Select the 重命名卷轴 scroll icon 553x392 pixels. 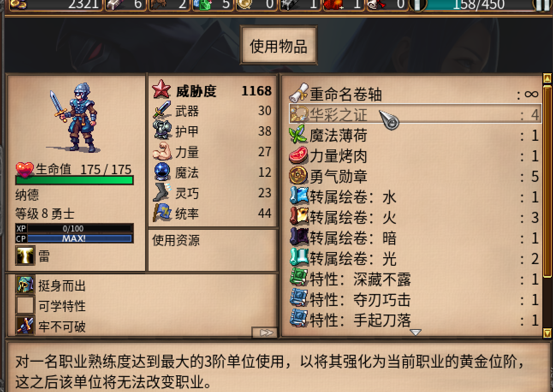pyautogui.click(x=299, y=93)
